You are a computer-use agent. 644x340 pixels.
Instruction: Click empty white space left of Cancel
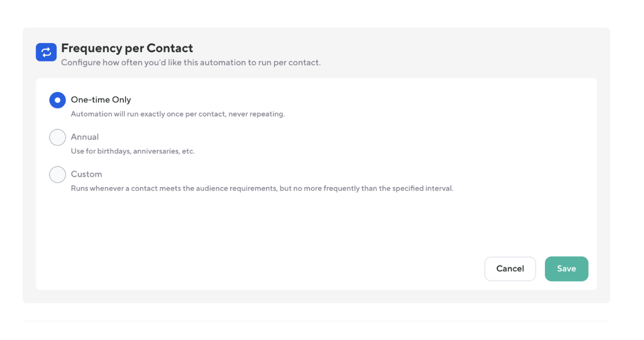(x=298, y=269)
